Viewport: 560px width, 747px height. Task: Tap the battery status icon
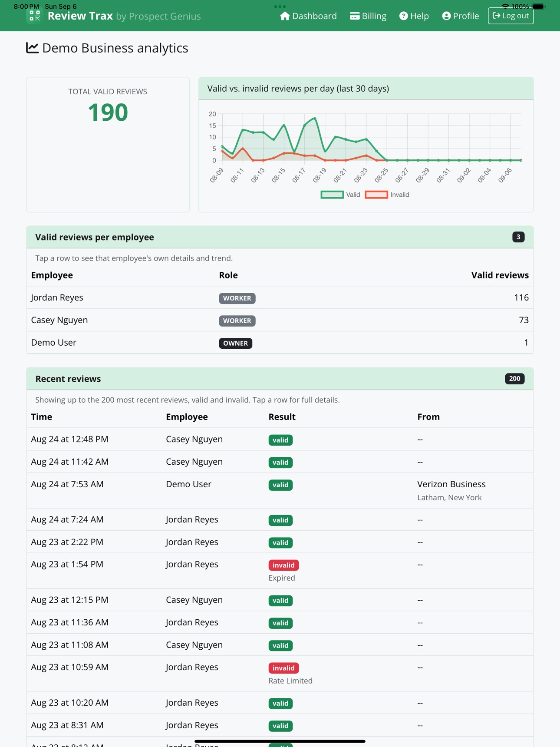[x=538, y=7]
